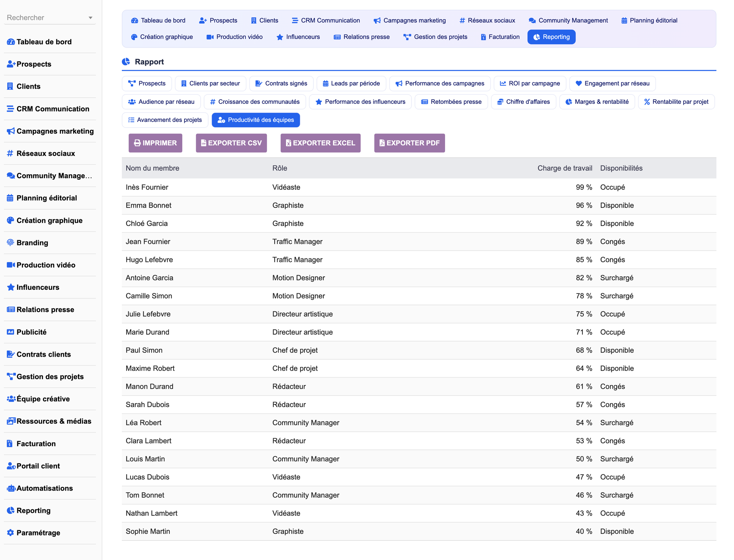This screenshot has width=734, height=560.
Task: Click the Création graphique palette icon in sidebar
Action: point(11,220)
